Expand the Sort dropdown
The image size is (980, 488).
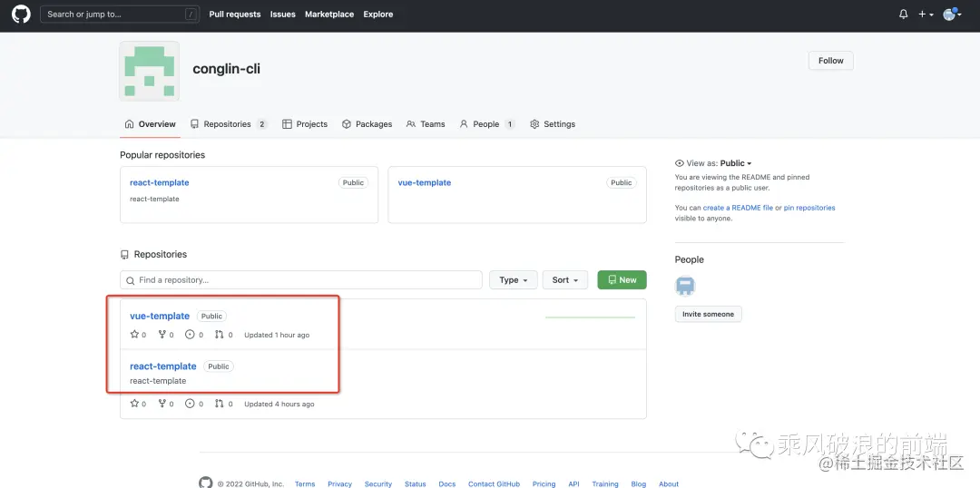coord(565,280)
